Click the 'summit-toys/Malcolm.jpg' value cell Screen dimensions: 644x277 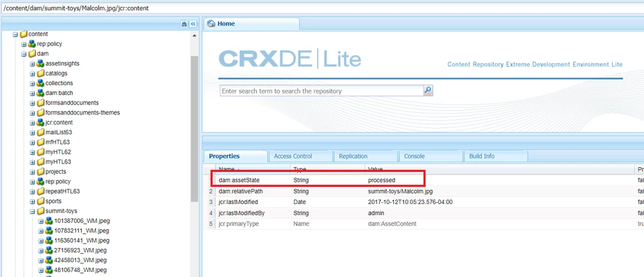pyautogui.click(x=400, y=191)
